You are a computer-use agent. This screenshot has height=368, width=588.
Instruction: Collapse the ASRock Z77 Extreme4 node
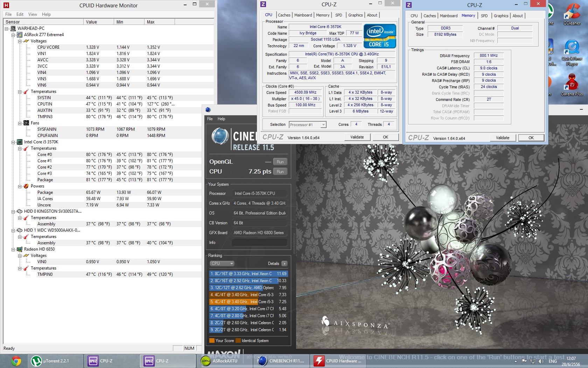point(13,35)
